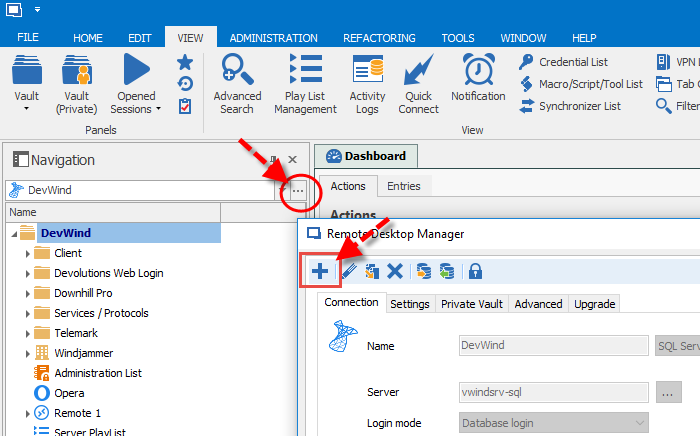The height and width of the screenshot is (436, 700).
Task: Expand the Client folder in tree
Action: coord(28,253)
